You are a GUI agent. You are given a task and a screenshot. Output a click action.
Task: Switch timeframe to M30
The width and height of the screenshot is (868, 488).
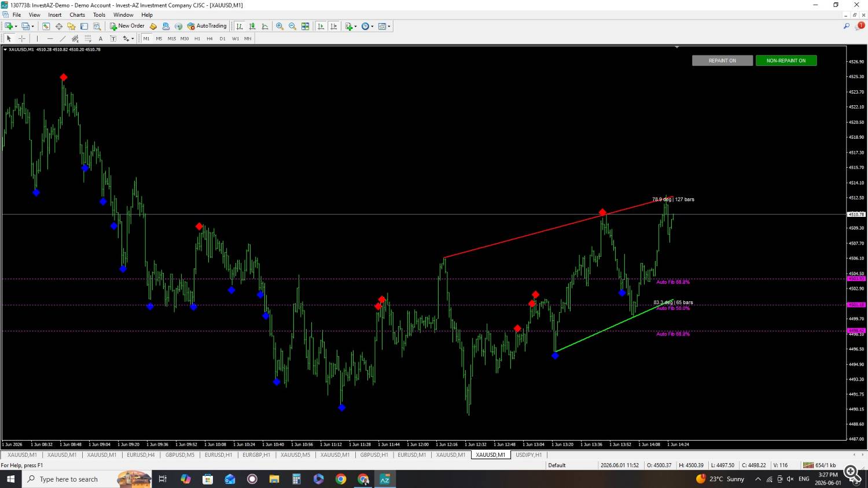(185, 39)
